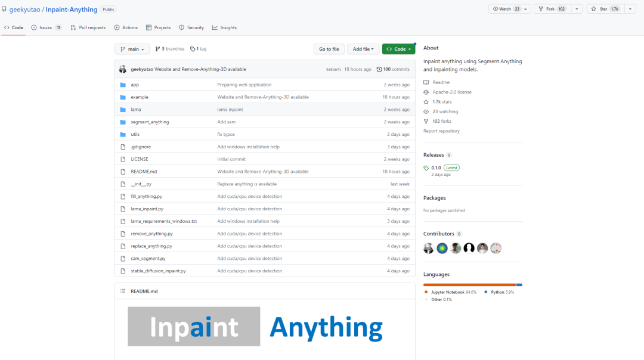Open the Contributors heading link

pos(439,234)
